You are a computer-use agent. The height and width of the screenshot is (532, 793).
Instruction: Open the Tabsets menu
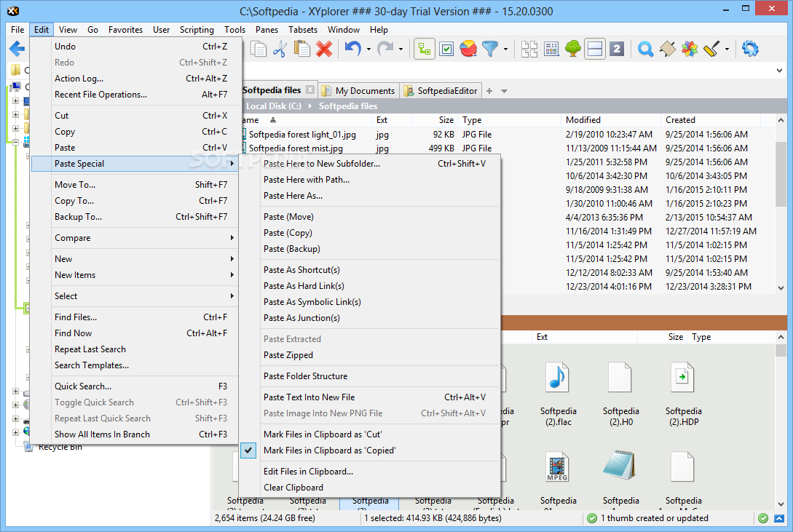click(303, 30)
